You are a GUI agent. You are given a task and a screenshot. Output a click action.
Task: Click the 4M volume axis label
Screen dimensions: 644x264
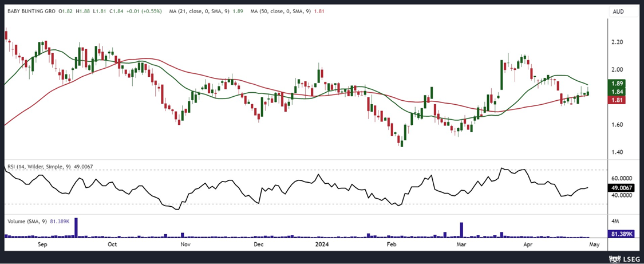tap(615, 221)
